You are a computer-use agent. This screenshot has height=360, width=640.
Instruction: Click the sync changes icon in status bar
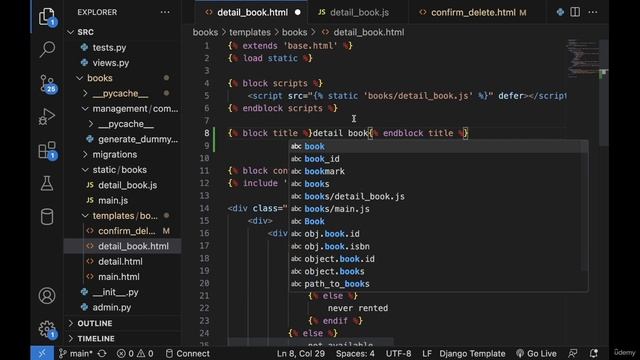coord(102,353)
